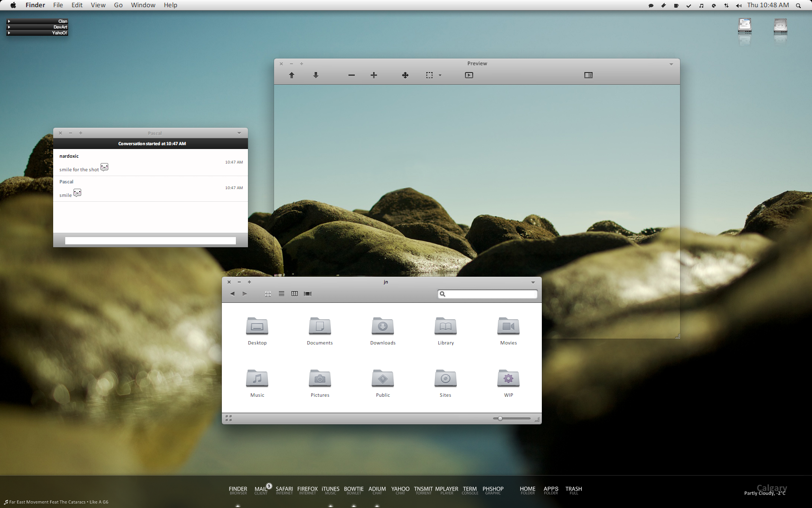Click the music note menu bar icon
The width and height of the screenshot is (812, 508).
click(x=701, y=6)
